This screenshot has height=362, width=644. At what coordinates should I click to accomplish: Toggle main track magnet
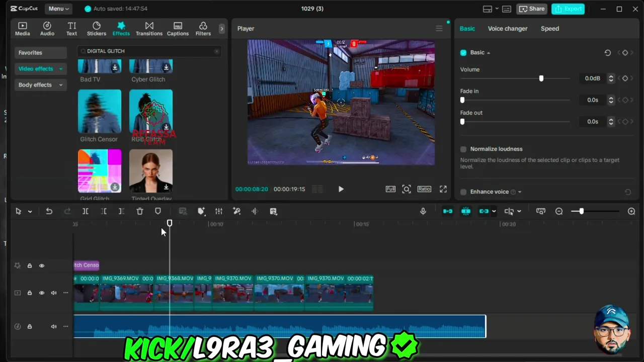[x=448, y=212]
